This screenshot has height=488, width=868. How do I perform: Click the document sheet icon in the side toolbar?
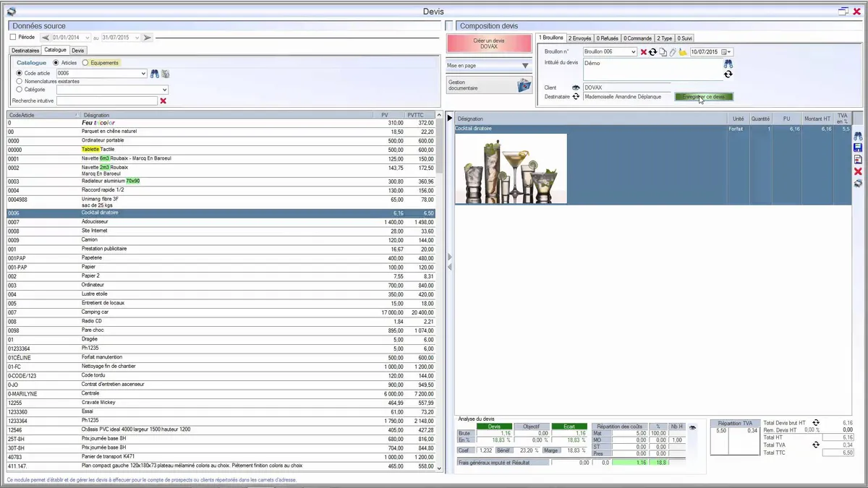(858, 159)
